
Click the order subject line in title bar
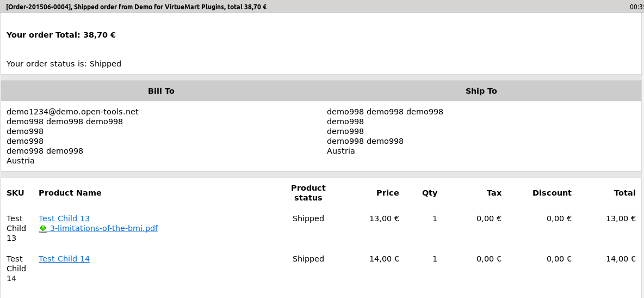[136, 7]
